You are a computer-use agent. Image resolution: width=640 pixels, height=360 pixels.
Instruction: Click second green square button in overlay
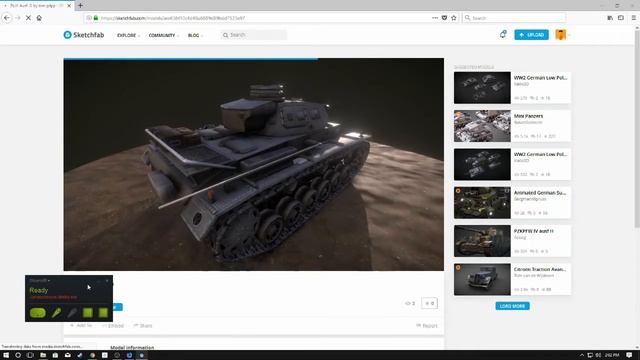pos(103,313)
